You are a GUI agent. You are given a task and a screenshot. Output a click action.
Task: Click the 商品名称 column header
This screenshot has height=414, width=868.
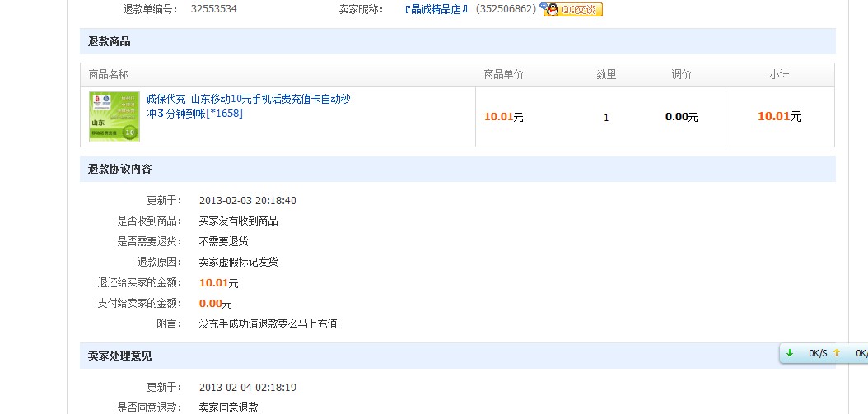[109, 75]
